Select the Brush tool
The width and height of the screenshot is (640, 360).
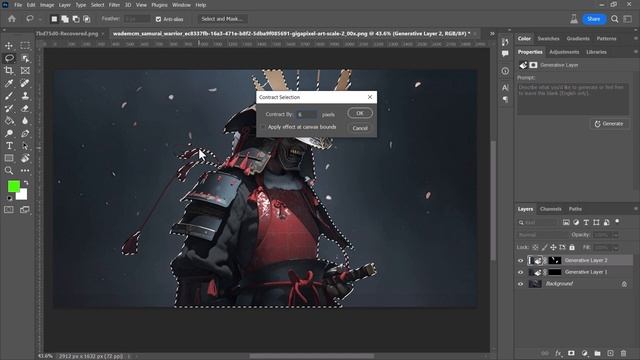tap(9, 96)
